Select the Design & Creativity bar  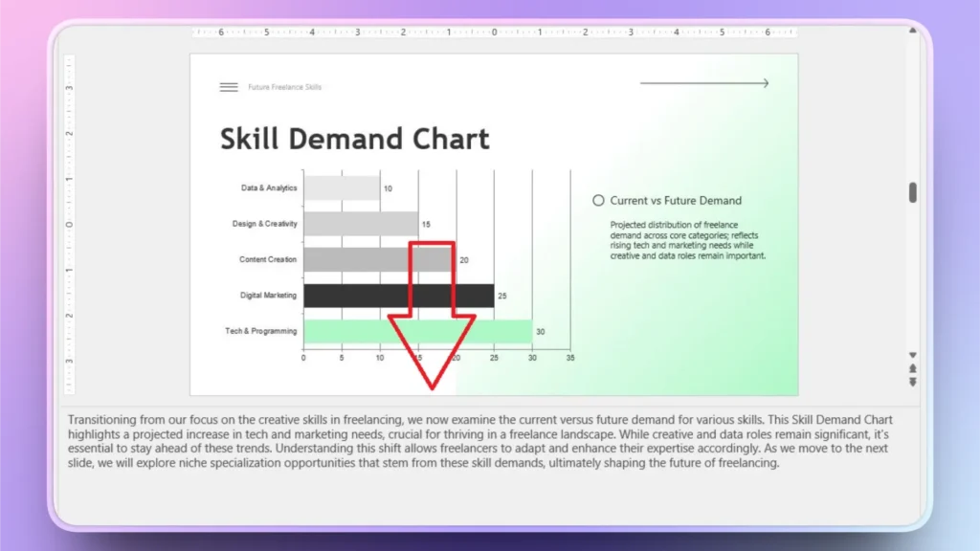(364, 224)
